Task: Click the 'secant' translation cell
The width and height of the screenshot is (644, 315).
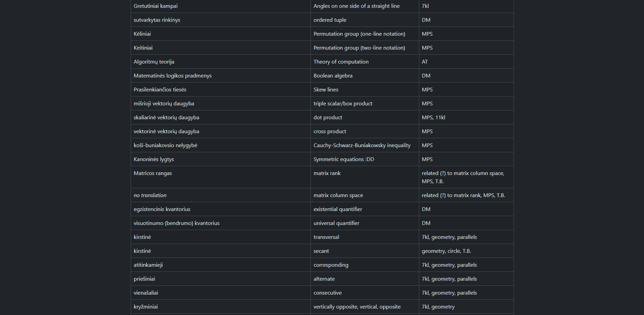Action: click(x=321, y=251)
